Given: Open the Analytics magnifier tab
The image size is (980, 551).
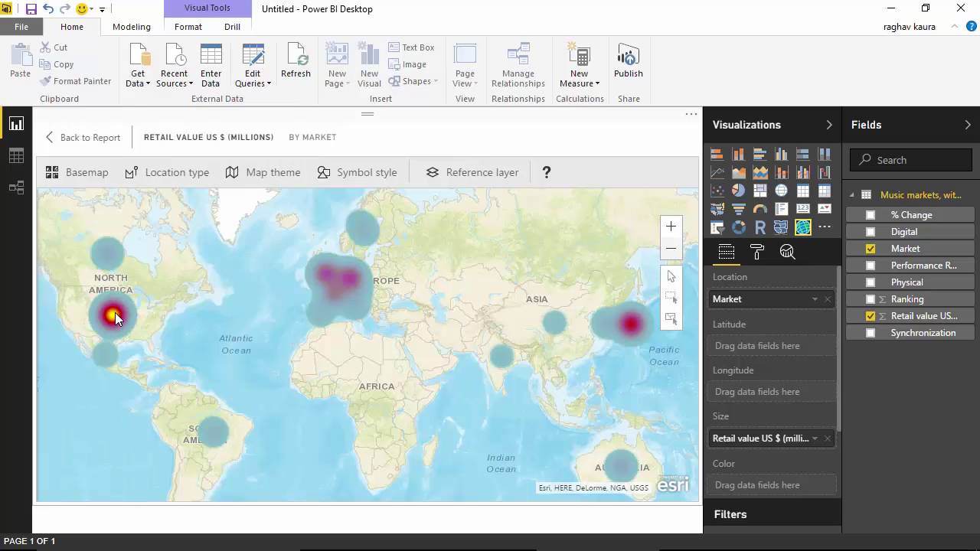Looking at the screenshot, I should pyautogui.click(x=787, y=252).
